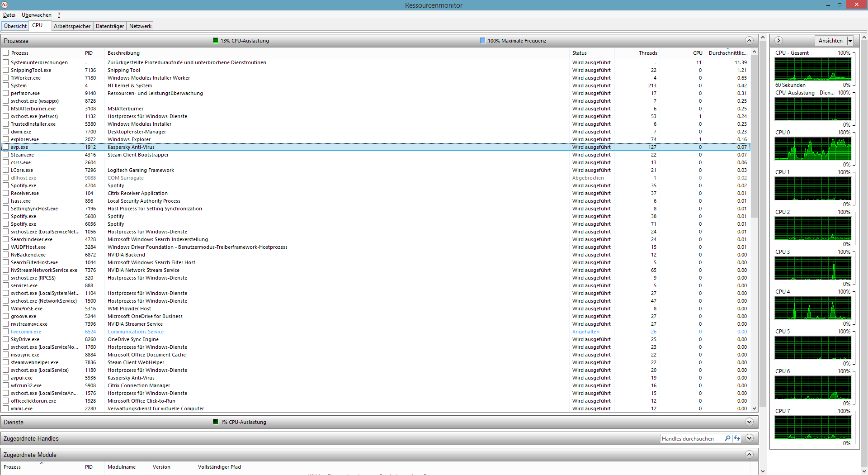Collapse the Zugeordnete Module section

(x=749, y=455)
